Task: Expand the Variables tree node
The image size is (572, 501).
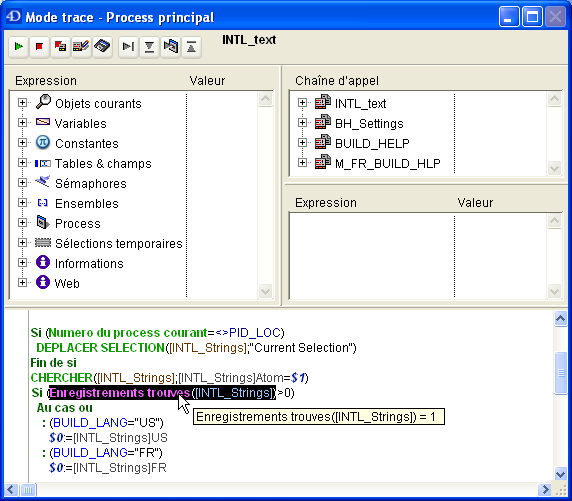Action: [22, 123]
